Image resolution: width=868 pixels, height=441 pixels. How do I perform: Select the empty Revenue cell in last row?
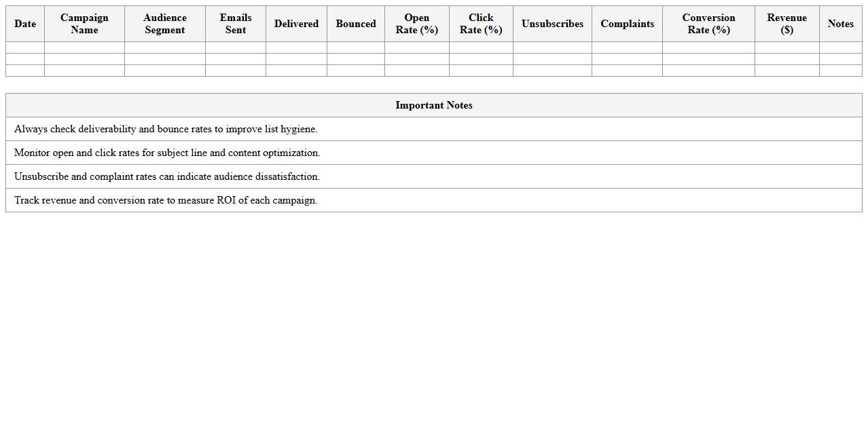(x=786, y=70)
